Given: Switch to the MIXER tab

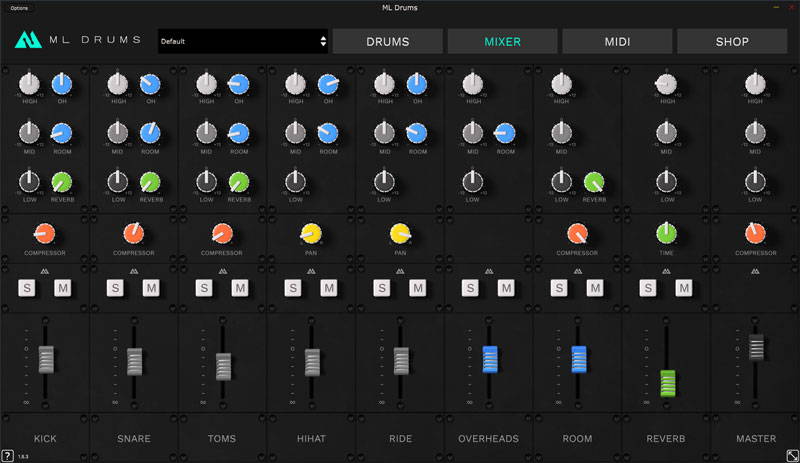Looking at the screenshot, I should 503,41.
